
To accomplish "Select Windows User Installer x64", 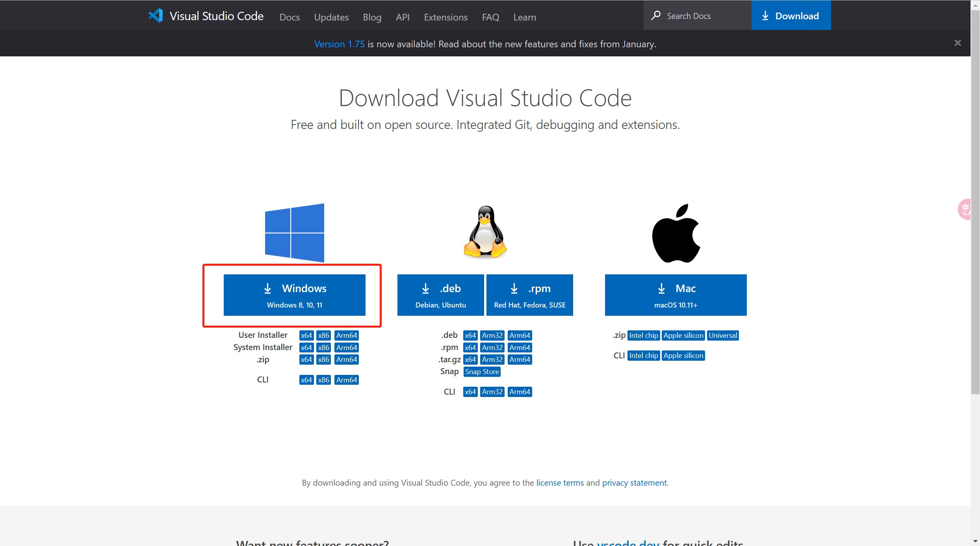I will 306,335.
